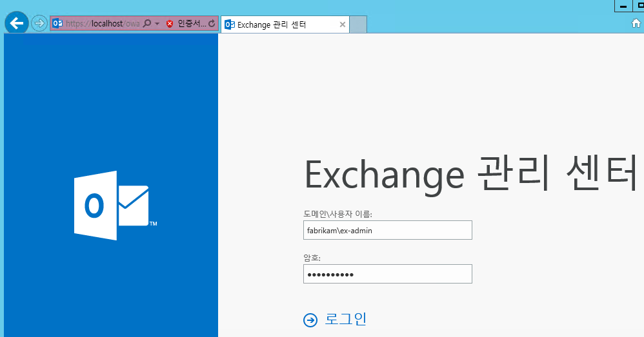Open the 인증서 error notice
This screenshot has height=337, width=644.
(192, 23)
